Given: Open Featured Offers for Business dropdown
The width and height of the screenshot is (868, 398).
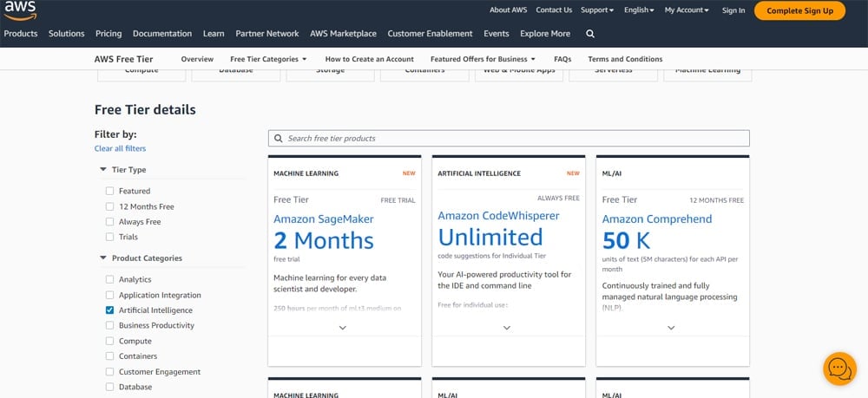Looking at the screenshot, I should click(483, 59).
